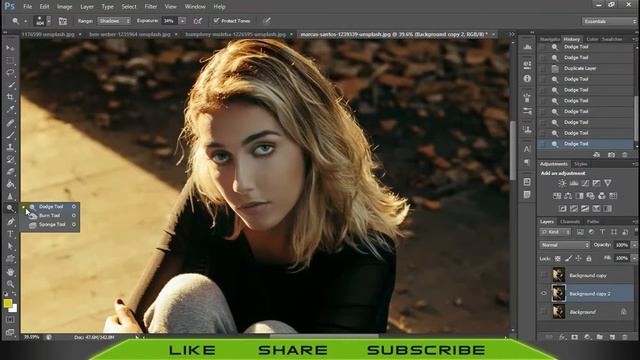Choose Burn Tool from flyout
The image size is (640, 360).
pos(50,216)
